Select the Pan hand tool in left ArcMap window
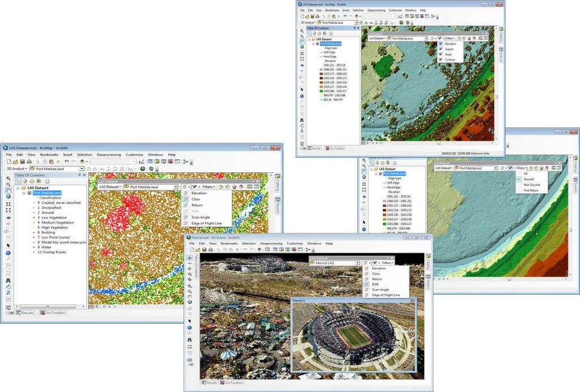The height and width of the screenshot is (392, 580). click(x=8, y=190)
